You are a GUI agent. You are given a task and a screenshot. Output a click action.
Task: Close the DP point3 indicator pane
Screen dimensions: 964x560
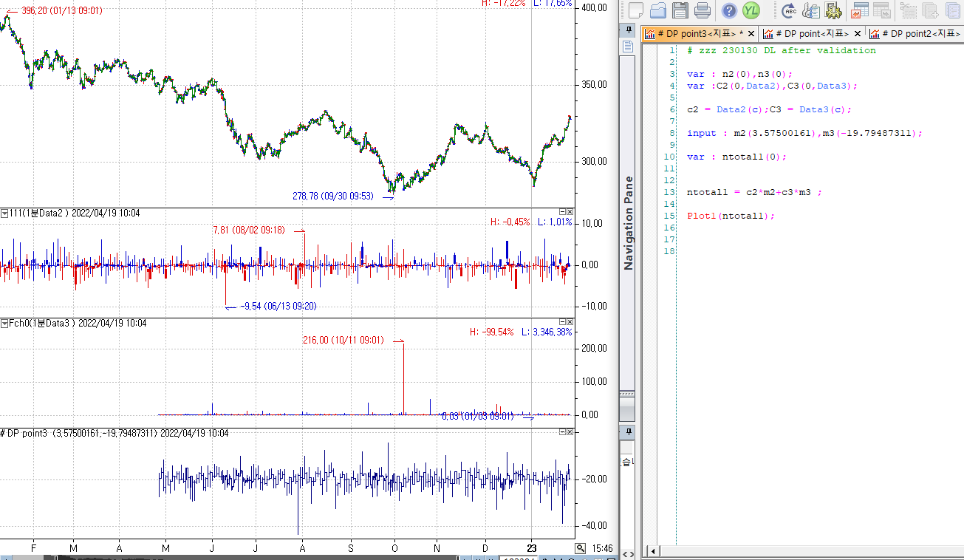(x=570, y=431)
